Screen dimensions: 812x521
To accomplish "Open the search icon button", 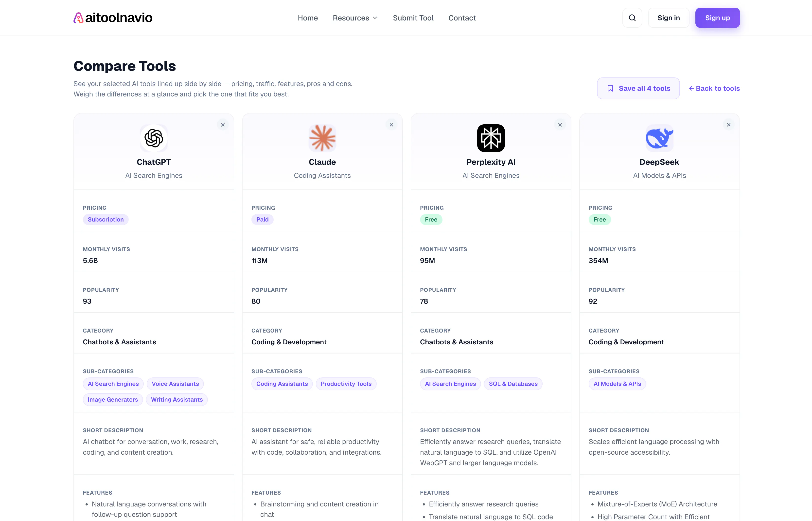I will coord(632,18).
